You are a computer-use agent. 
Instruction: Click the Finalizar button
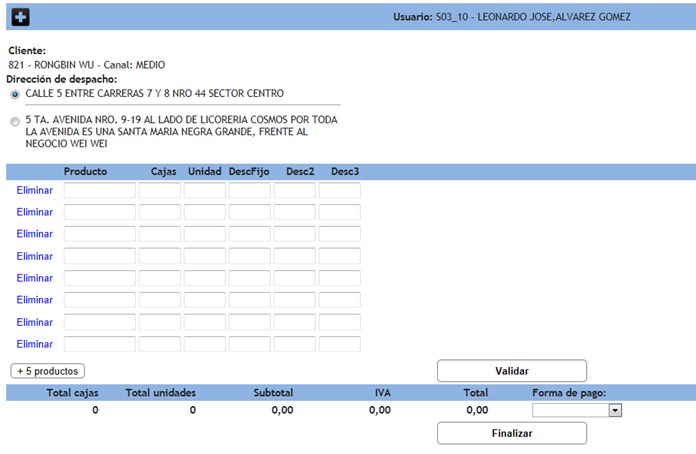pyautogui.click(x=512, y=433)
